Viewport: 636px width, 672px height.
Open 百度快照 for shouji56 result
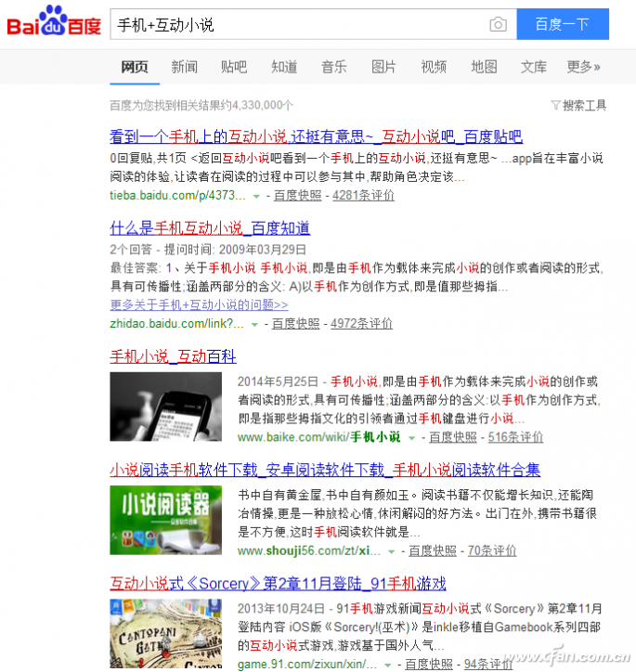(433, 550)
